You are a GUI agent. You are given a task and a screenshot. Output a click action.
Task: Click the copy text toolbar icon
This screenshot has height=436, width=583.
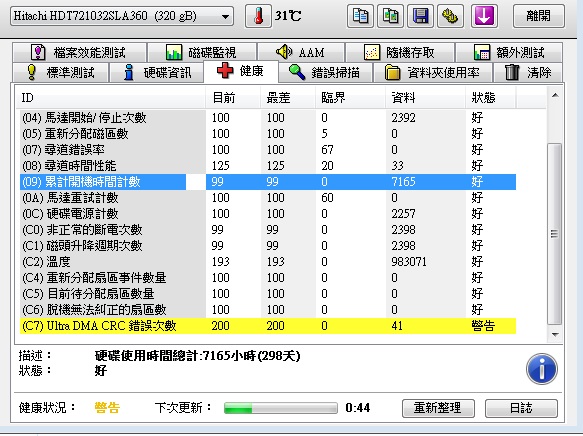(x=360, y=16)
